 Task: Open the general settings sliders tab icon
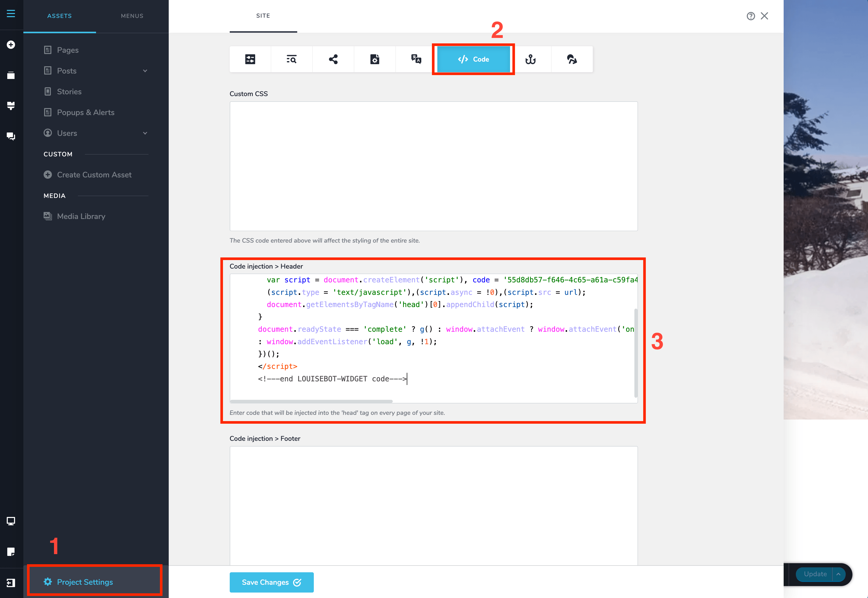250,59
